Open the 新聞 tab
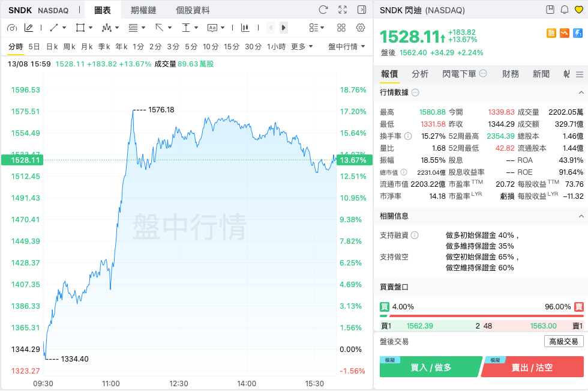Viewport: 588px width, 391px height. click(x=541, y=74)
